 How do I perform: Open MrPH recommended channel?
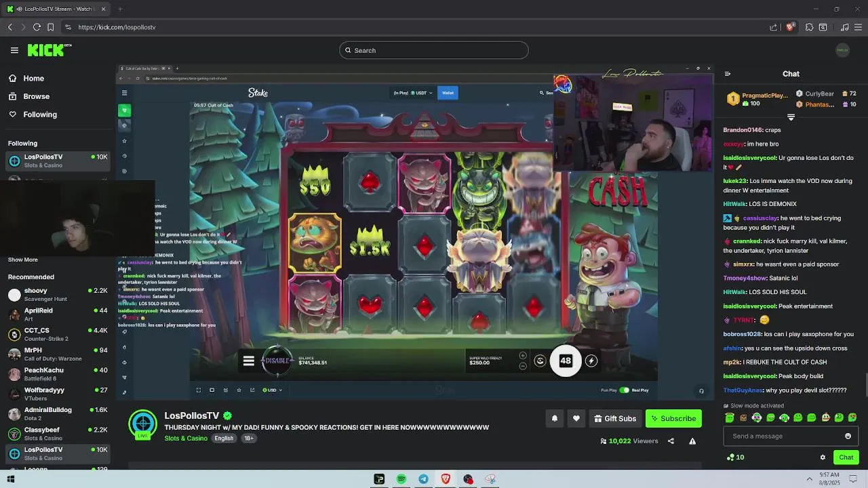58,354
